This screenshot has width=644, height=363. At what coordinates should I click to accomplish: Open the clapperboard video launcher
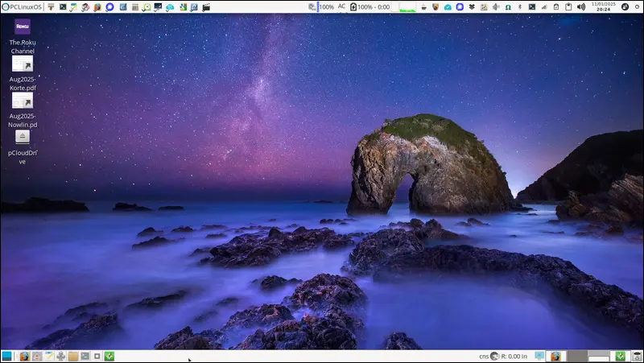click(206, 7)
